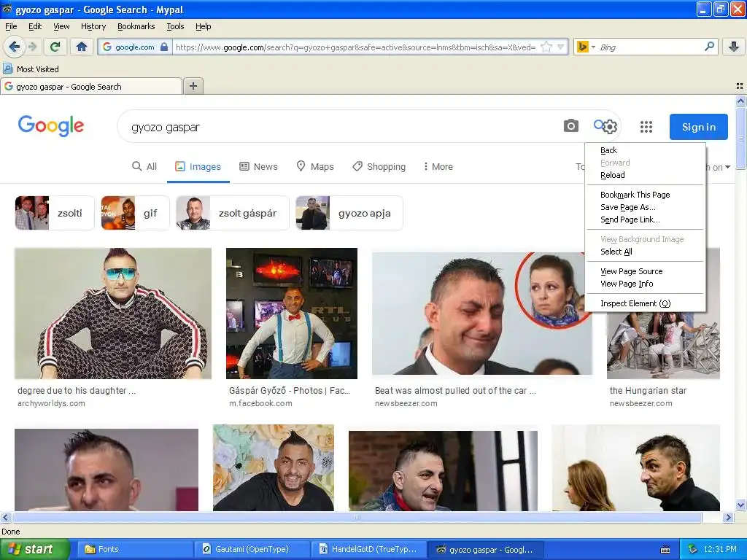Image resolution: width=747 pixels, height=560 pixels.
Task: Select the gyozo gaspar browser tab
Action: pyautogui.click(x=90, y=87)
